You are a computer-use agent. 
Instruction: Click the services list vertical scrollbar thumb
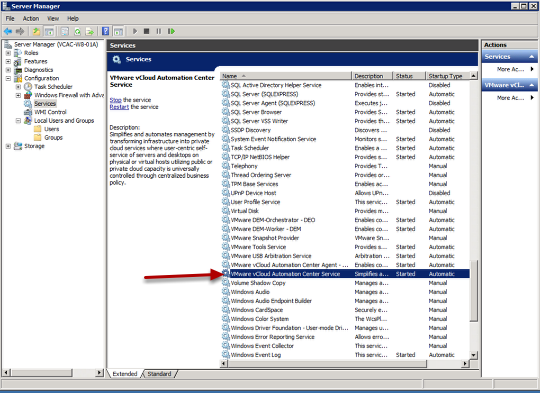point(474,290)
